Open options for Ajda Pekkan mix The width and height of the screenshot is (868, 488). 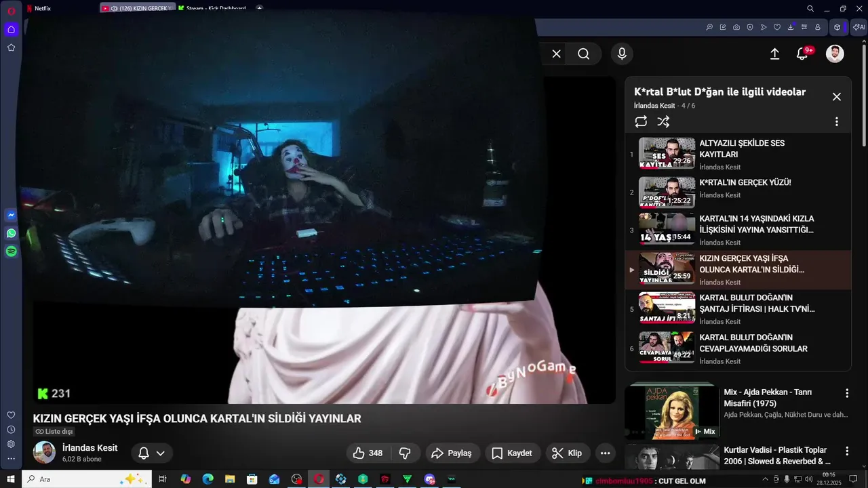[846, 393]
